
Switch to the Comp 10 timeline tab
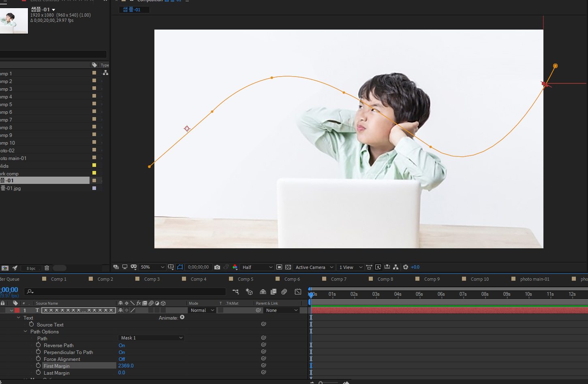480,279
